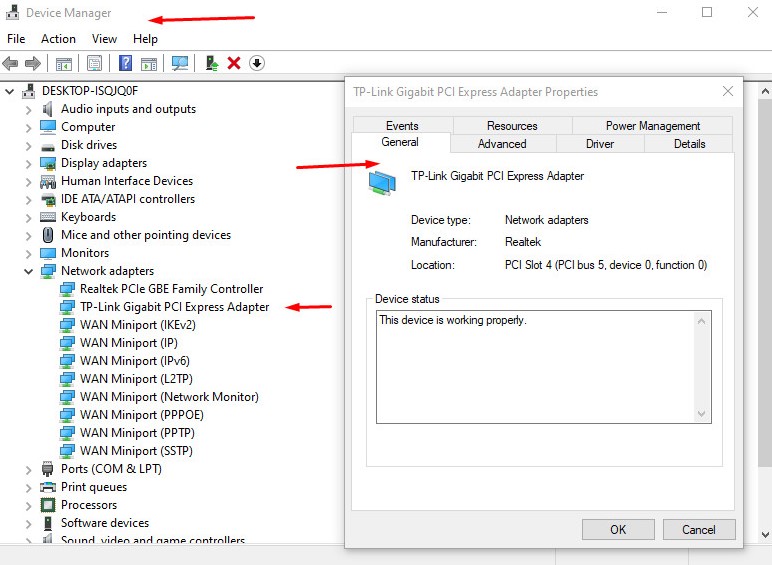Select WAN Miniport (Network Monitor)

(169, 397)
